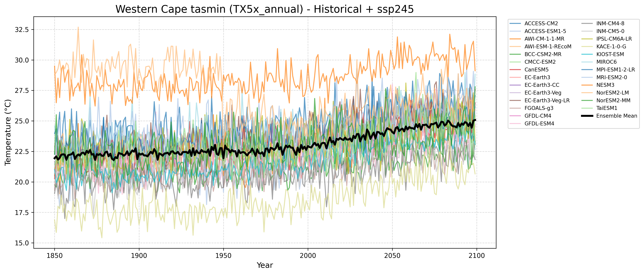
Task: Click the 15.0 y-axis tick label
Action: (22, 243)
